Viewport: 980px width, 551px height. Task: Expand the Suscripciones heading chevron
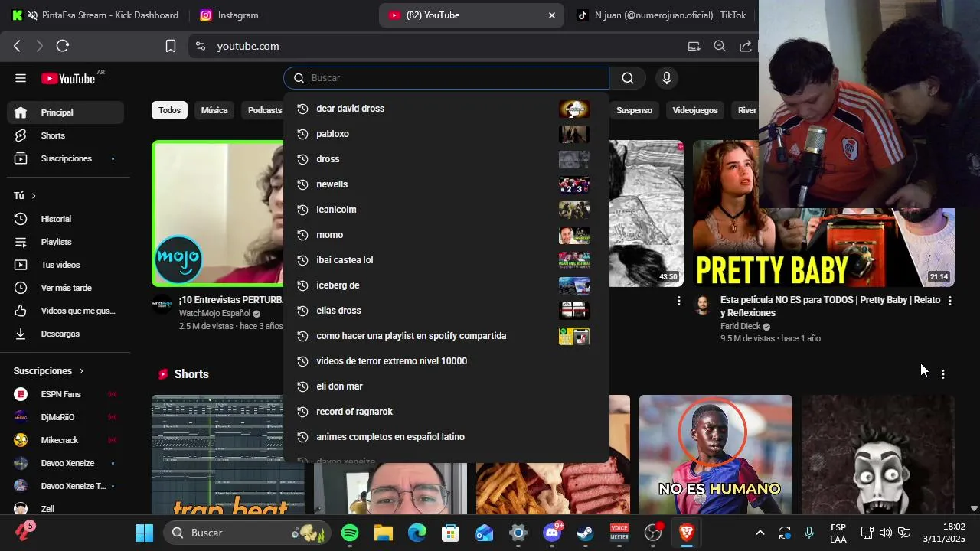tap(81, 371)
